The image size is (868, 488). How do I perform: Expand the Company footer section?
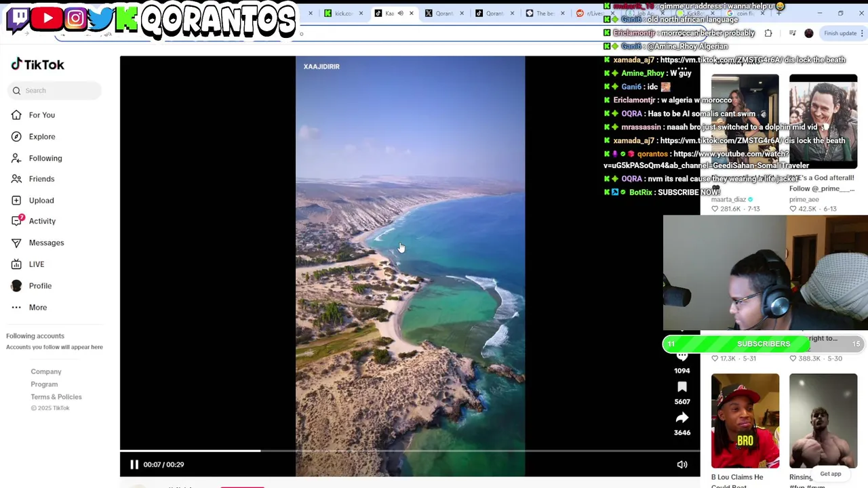point(46,371)
